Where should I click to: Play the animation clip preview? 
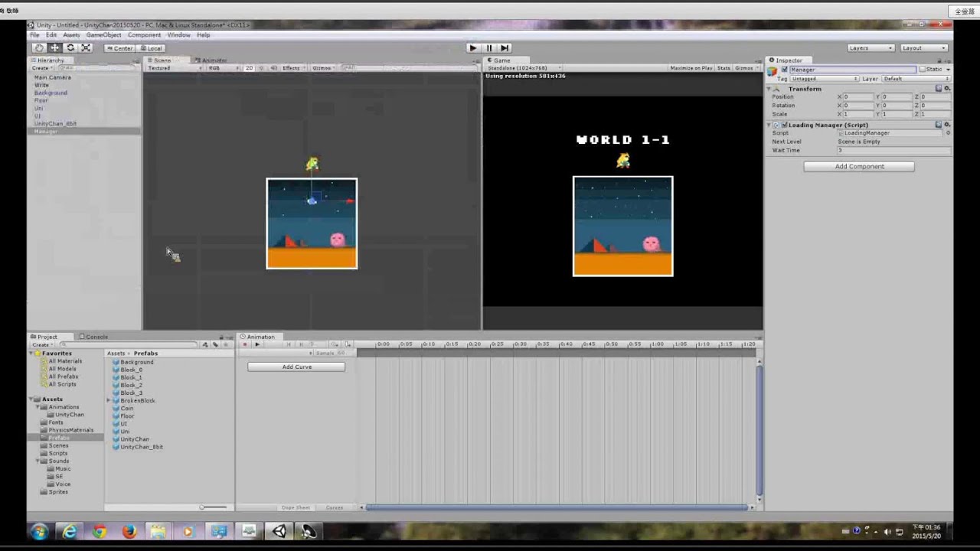(256, 344)
